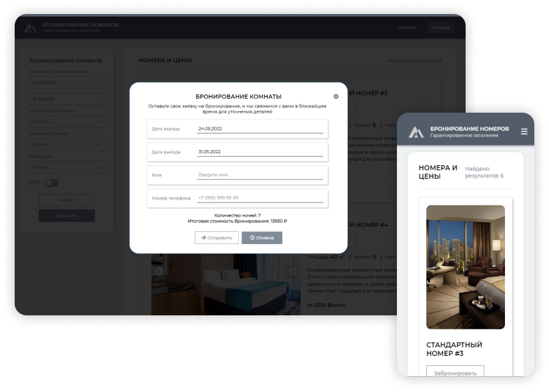Open the Главная nav item

406,27
